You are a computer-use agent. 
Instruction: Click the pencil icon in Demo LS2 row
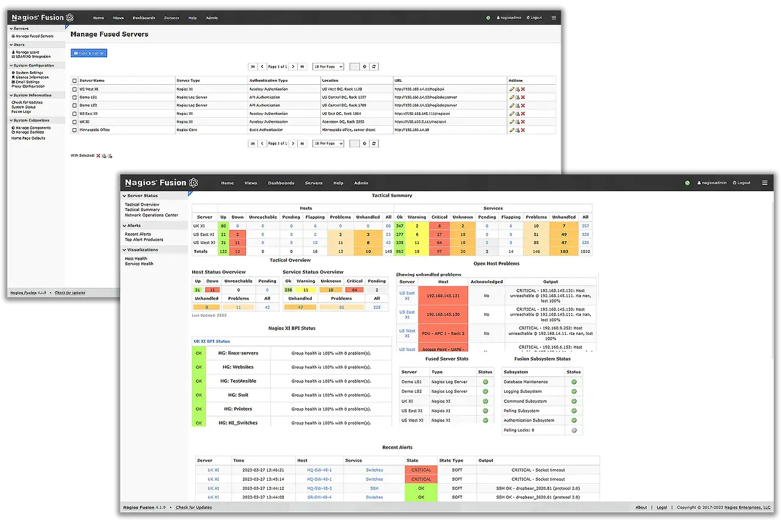click(512, 105)
